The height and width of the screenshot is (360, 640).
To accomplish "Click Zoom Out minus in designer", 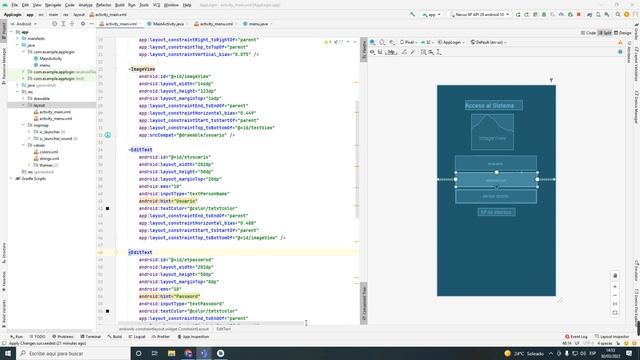I will [x=615, y=296].
